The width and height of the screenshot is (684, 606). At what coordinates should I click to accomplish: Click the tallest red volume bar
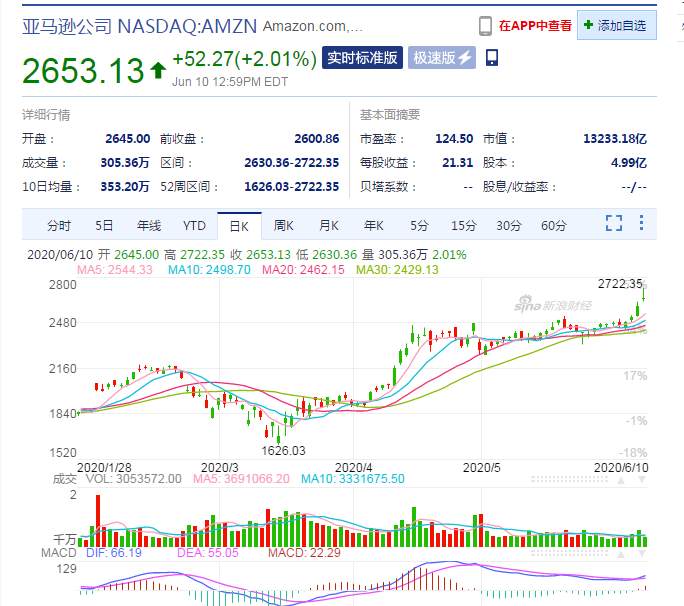[98, 521]
